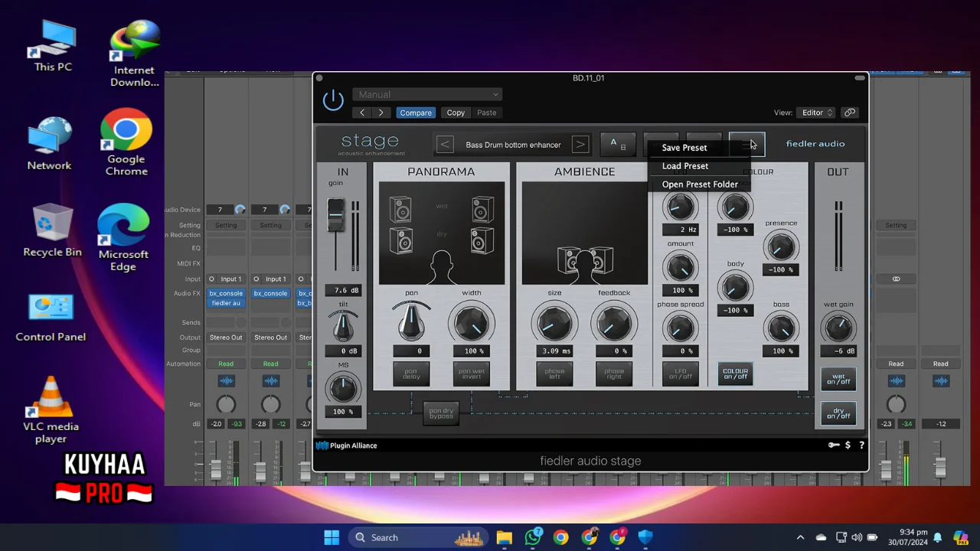Click the input gain fader handle

click(335, 215)
